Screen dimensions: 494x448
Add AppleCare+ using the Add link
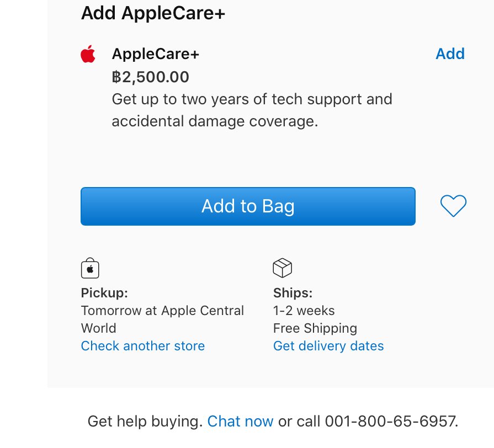pos(450,54)
